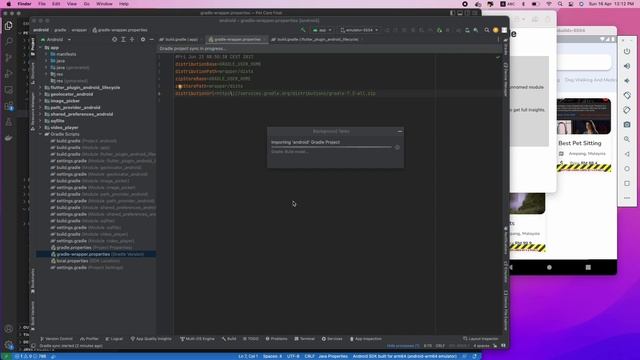Open the VS Code Manage gear icon

[x=9, y=345]
